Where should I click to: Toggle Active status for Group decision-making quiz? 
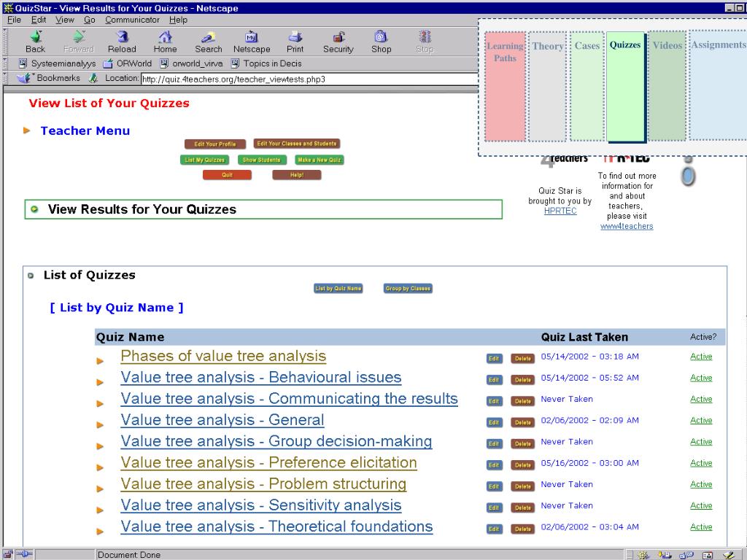(x=701, y=442)
